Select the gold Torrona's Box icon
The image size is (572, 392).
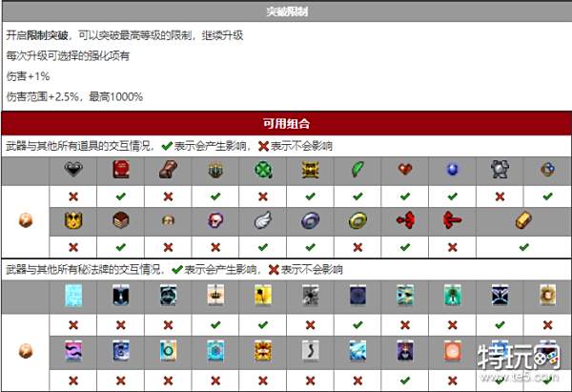click(x=310, y=170)
